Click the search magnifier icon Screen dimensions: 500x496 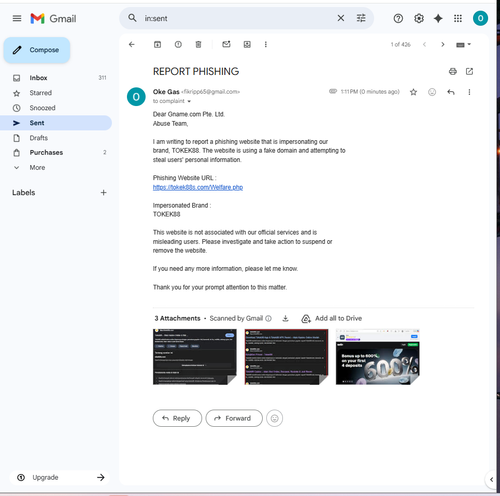[132, 18]
